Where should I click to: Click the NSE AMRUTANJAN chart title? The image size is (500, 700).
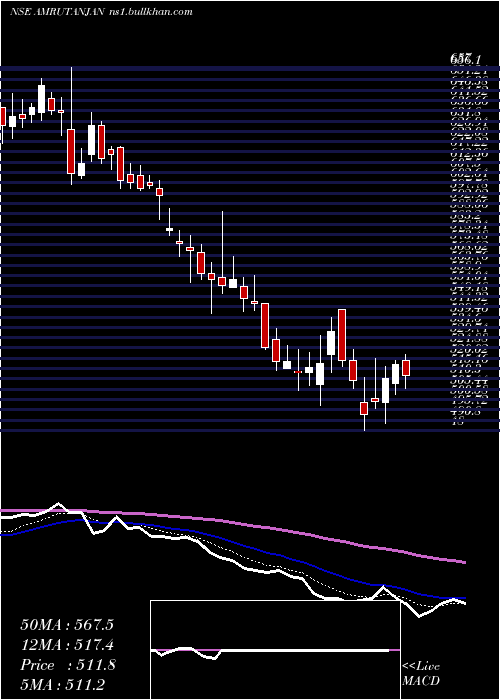click(x=101, y=12)
